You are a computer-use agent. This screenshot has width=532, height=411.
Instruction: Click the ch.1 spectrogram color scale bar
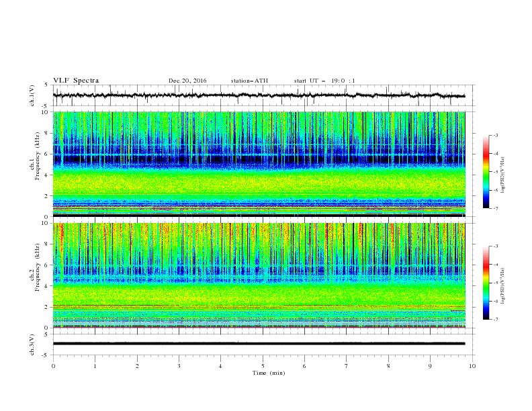coord(486,172)
